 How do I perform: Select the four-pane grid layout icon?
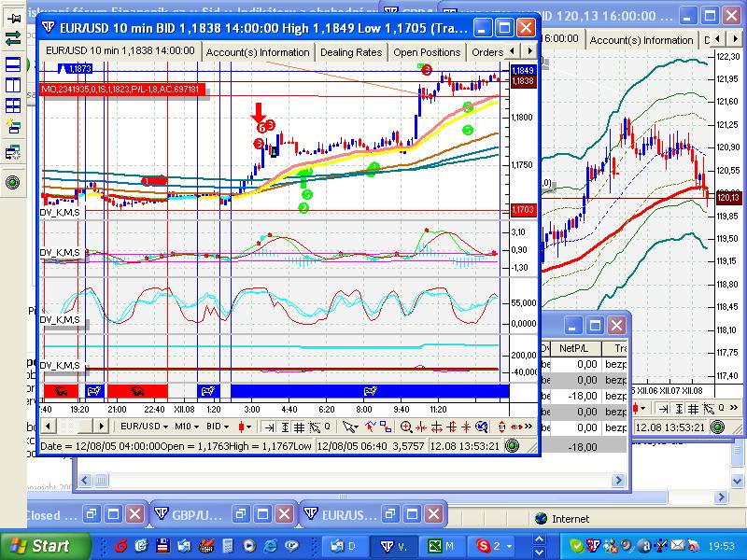(13, 105)
